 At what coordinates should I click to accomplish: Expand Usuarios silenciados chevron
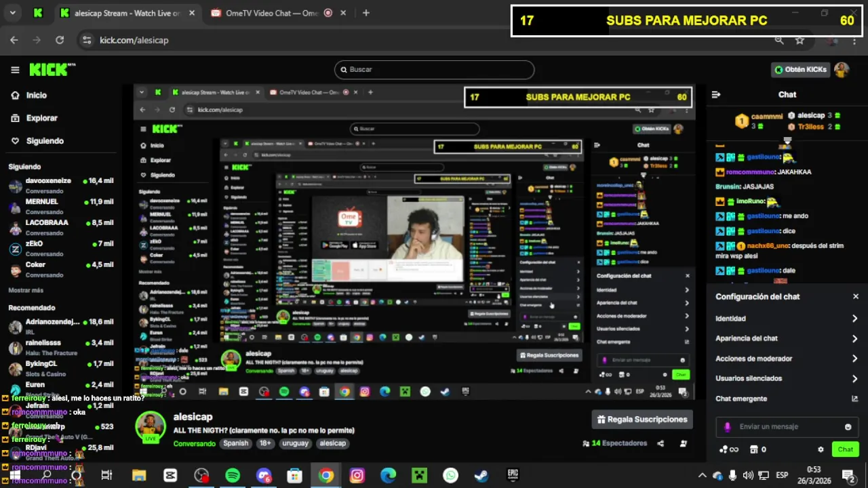(855, 379)
